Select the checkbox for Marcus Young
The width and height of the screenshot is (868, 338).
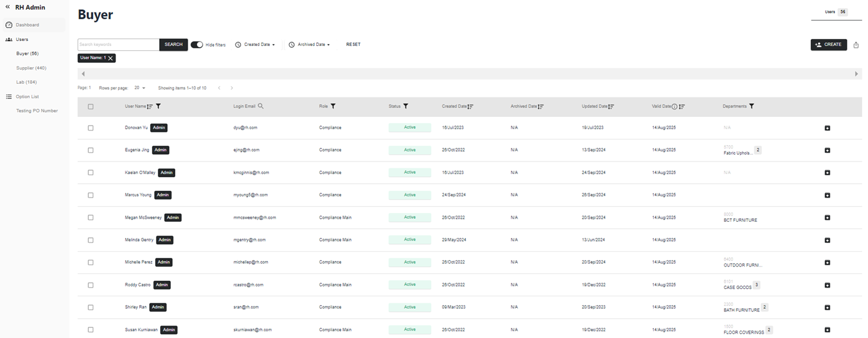[91, 195]
